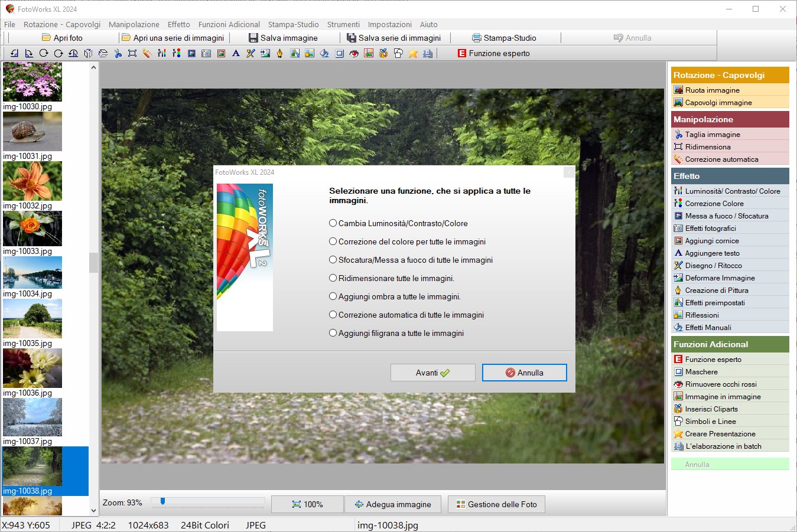Image resolution: width=797 pixels, height=532 pixels.
Task: Click the pencil and ruler draw toolbar icon
Action: 251,53
